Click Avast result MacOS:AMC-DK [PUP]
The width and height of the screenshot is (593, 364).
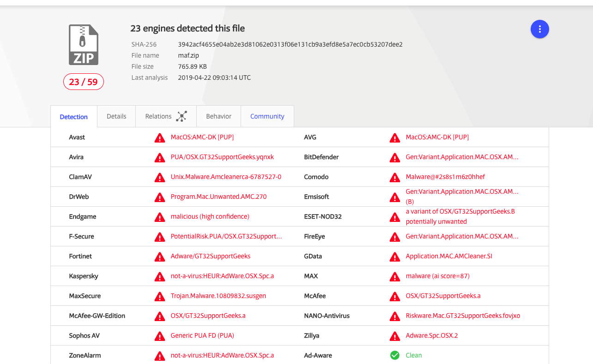pyautogui.click(x=202, y=137)
